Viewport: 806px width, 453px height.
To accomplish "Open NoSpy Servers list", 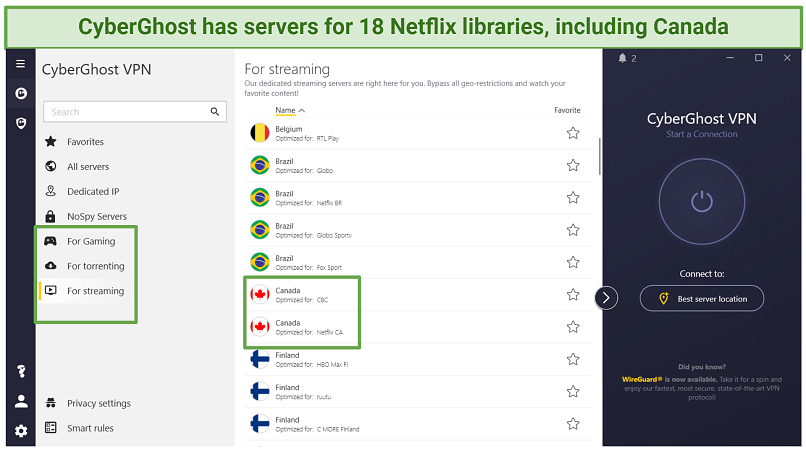I will [x=97, y=216].
